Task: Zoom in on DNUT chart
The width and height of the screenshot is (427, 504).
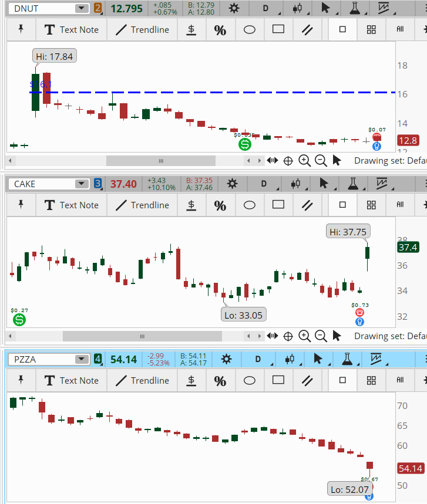Action: [304, 160]
